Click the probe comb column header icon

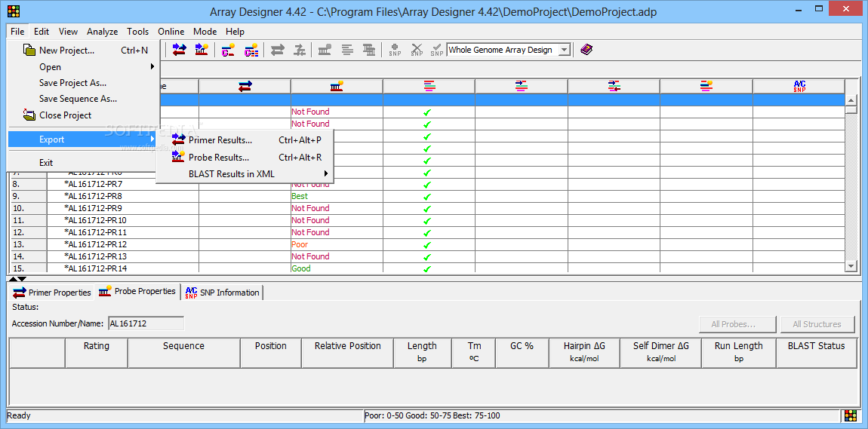tap(337, 86)
